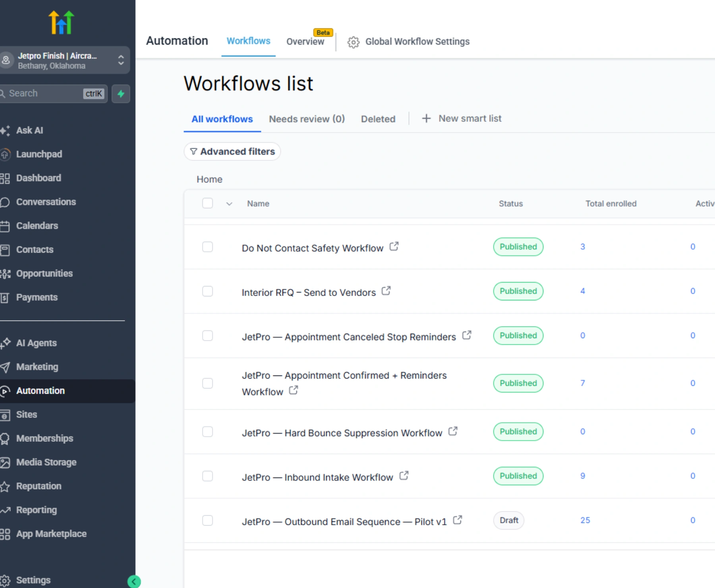Click total enrolled 25 for Outbound Email Sequence
Screen dimensions: 715x588
point(585,520)
